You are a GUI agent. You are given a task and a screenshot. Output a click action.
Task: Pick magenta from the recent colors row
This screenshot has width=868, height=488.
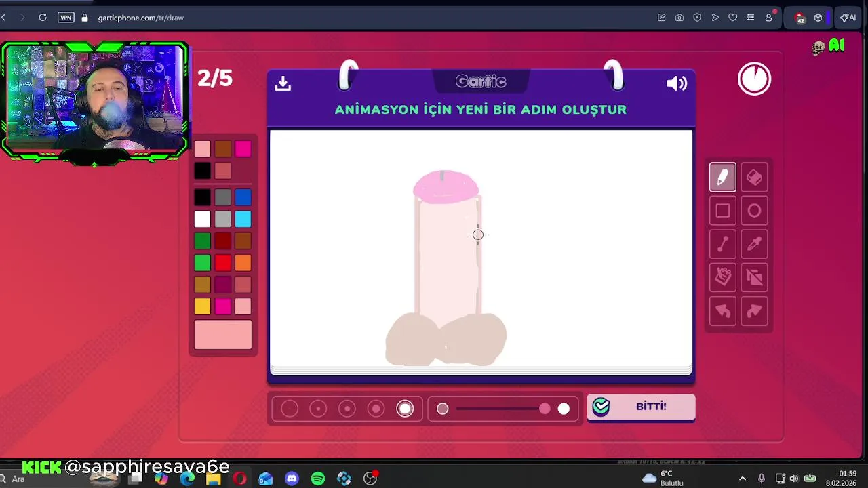pyautogui.click(x=243, y=148)
